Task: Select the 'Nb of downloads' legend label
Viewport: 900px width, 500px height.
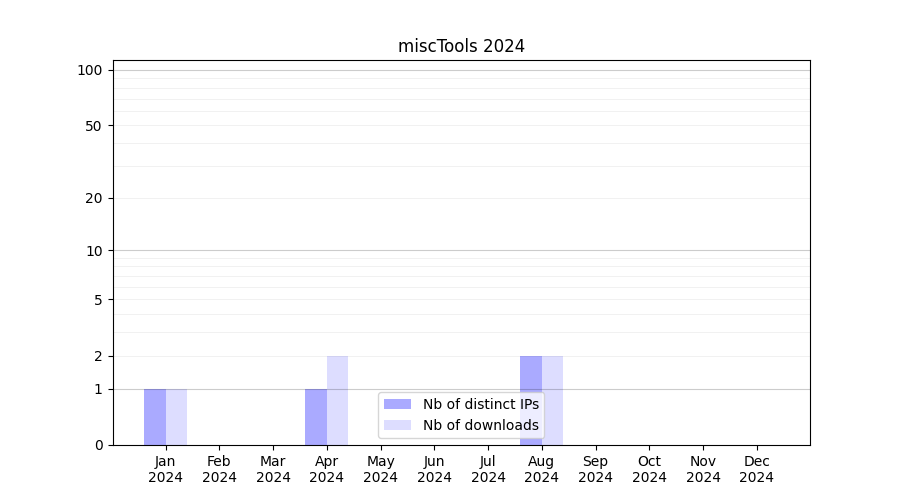Action: point(480,425)
